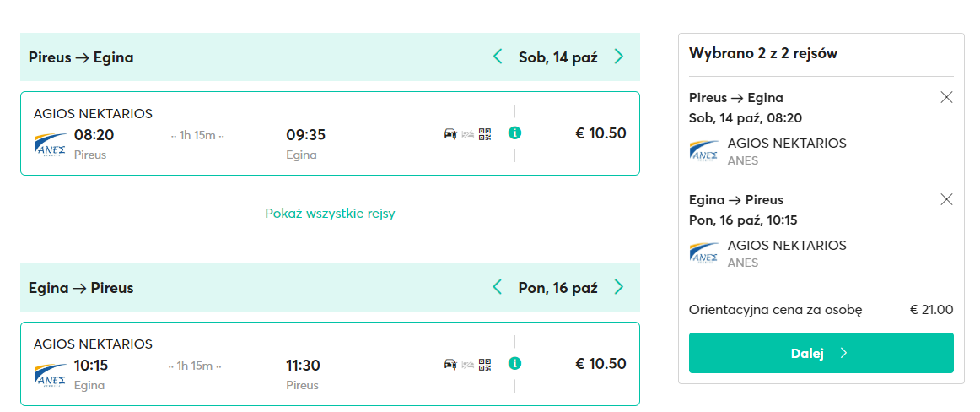980x412 pixels.
Task: Click info icon for 08:20 Pireus ferry
Action: [x=514, y=133]
